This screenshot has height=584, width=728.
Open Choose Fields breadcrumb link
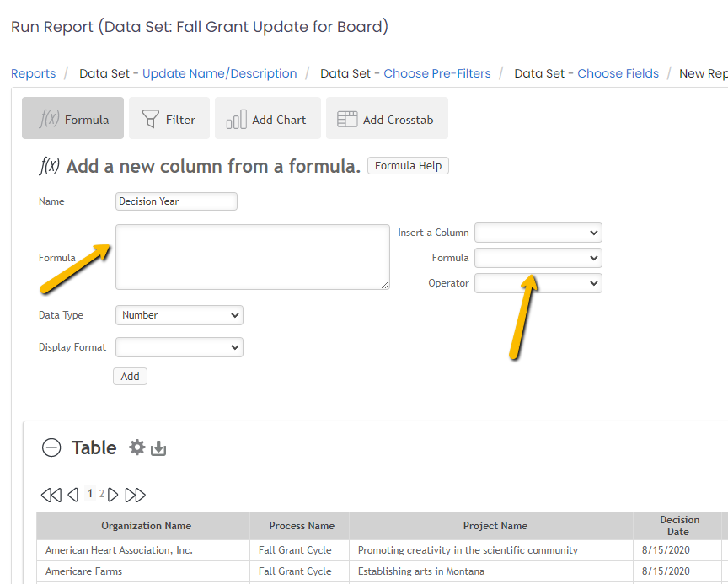[x=618, y=73]
